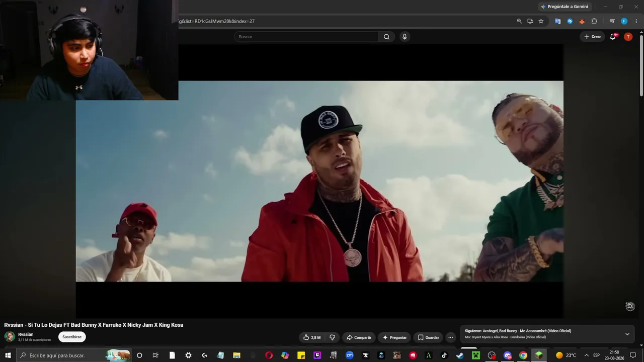This screenshot has width=644, height=362.
Task: Open Cortana circle on taskbar
Action: [x=139, y=355]
